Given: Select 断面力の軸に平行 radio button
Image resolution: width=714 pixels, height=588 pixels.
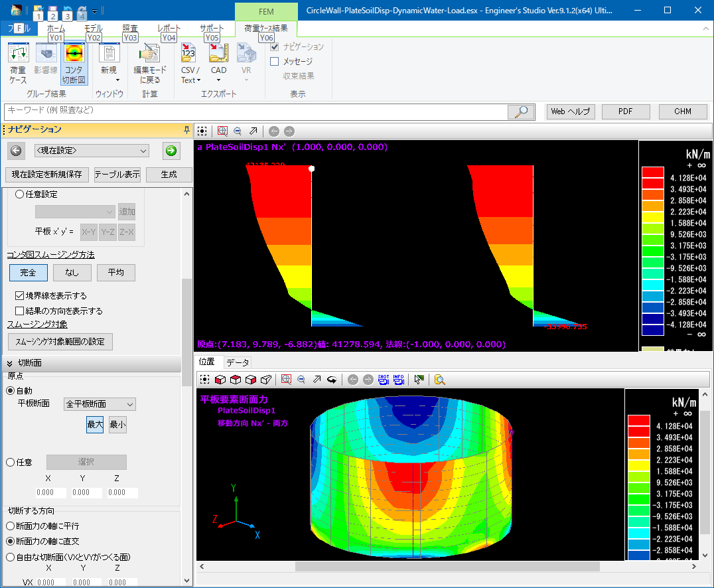Looking at the screenshot, I should point(10,526).
